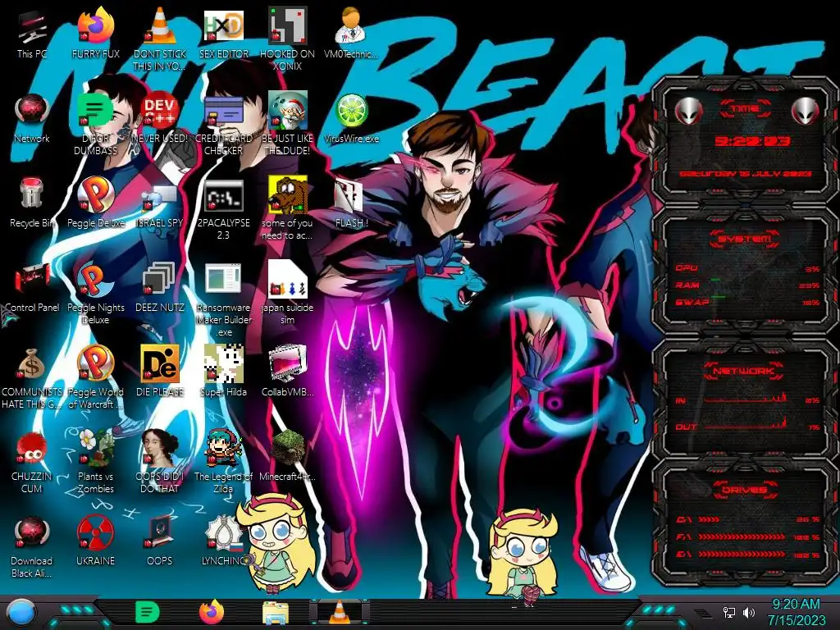This screenshot has width=840, height=630.
Task: Click the NETWORK widget header
Action: [745, 370]
